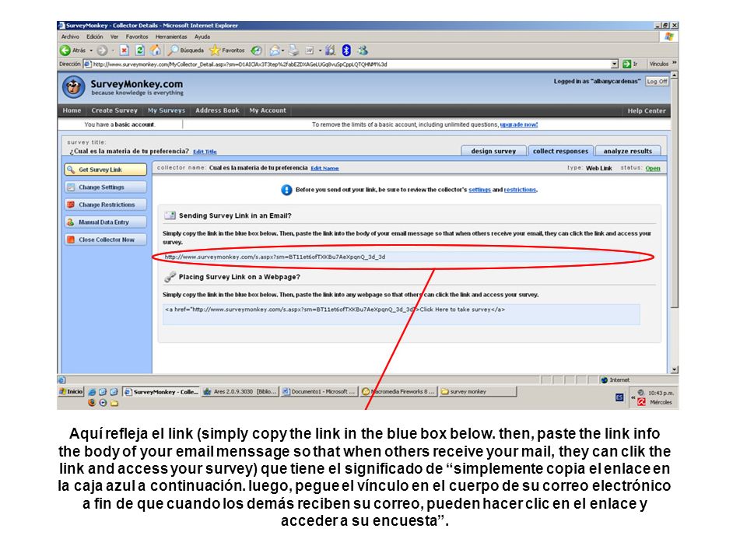Expand the Vínculos links chevron
The image size is (747, 560).
pos(674,63)
